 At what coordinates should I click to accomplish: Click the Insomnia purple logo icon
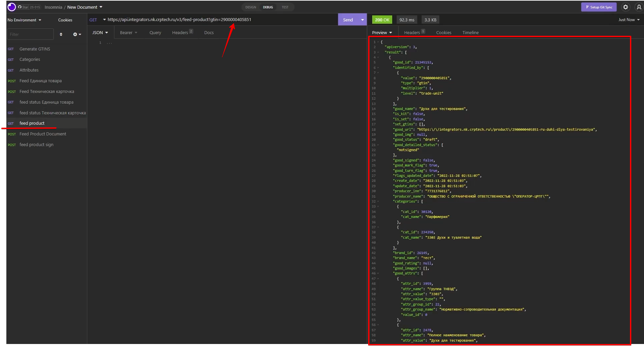(12, 7)
